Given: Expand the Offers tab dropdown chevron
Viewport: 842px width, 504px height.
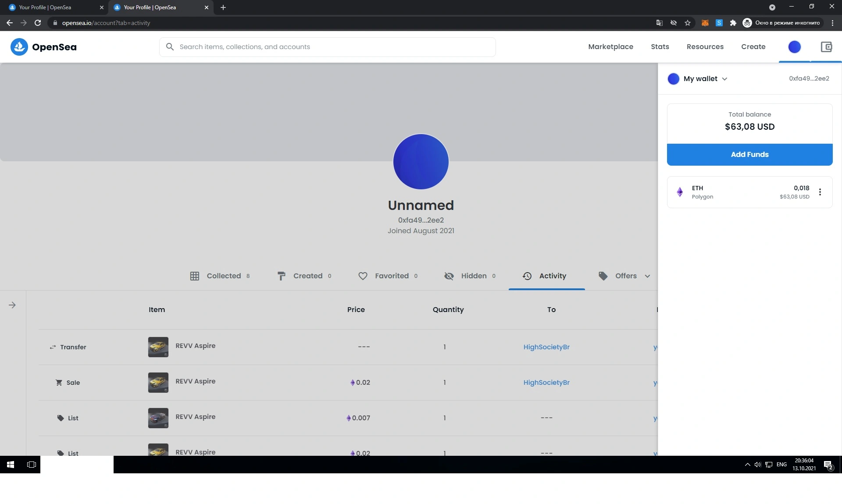Looking at the screenshot, I should [x=647, y=276].
